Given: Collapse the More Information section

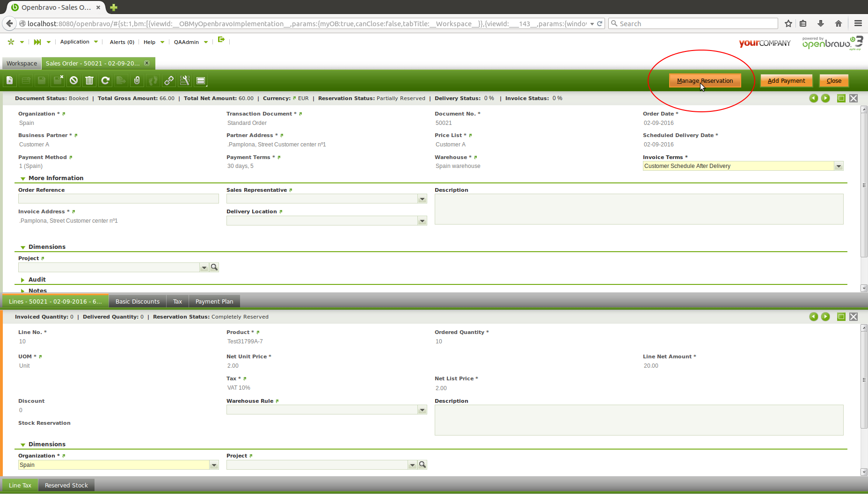Looking at the screenshot, I should tap(23, 178).
